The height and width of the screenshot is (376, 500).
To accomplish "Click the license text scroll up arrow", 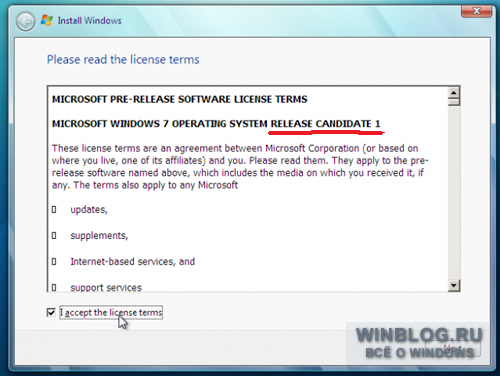I will (x=454, y=92).
